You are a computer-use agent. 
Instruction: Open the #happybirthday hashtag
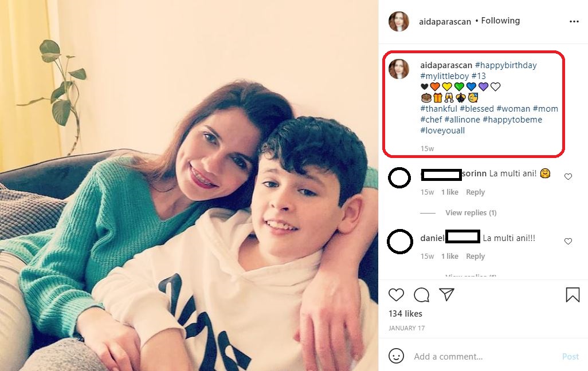point(505,65)
